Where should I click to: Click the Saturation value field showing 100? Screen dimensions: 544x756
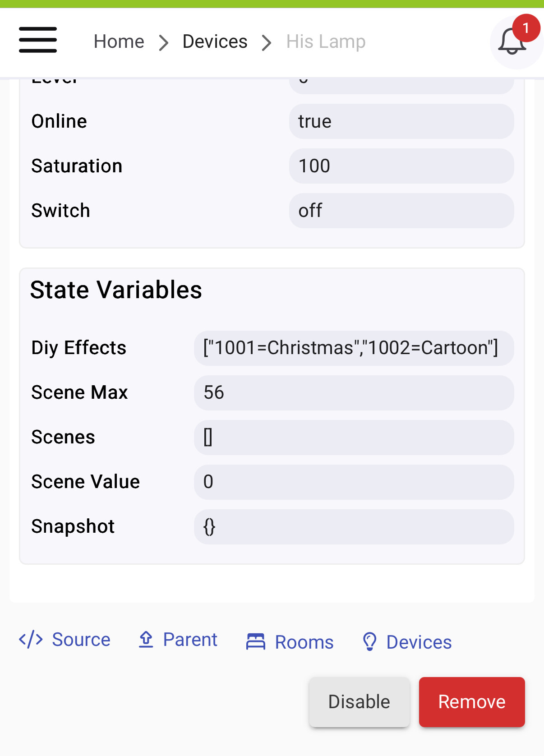[x=401, y=166]
